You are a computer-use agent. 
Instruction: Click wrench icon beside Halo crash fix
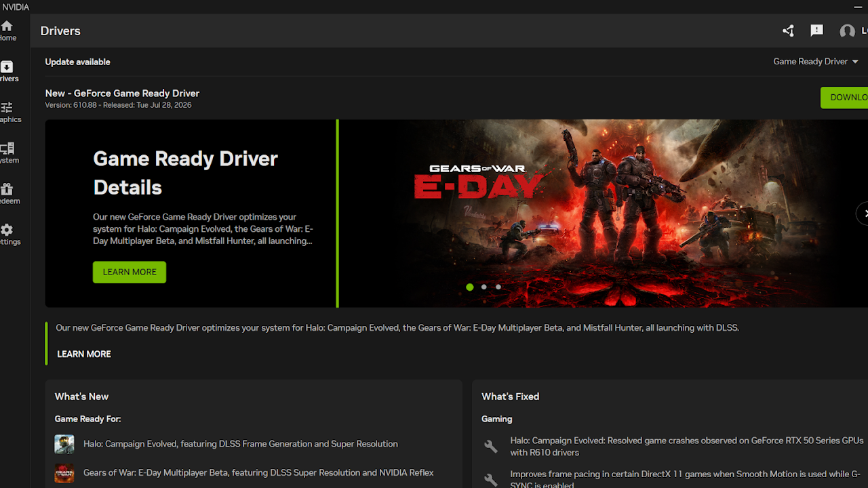click(x=490, y=446)
